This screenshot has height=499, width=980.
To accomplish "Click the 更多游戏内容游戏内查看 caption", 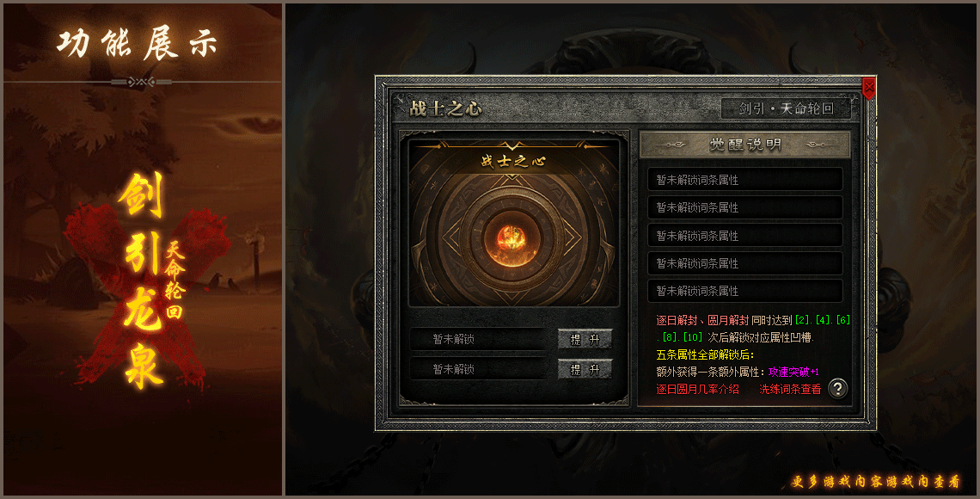I will [x=875, y=482].
